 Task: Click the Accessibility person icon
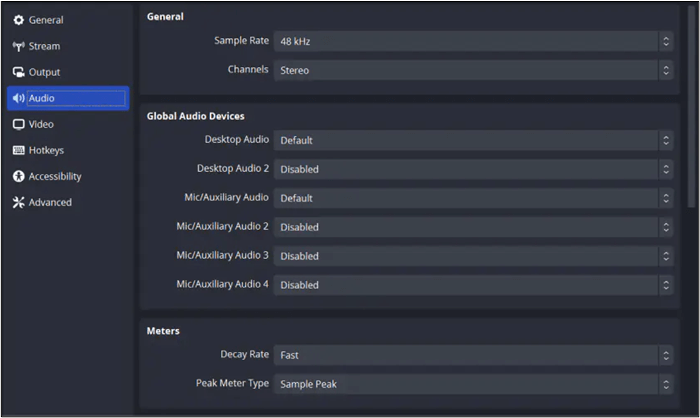(18, 176)
